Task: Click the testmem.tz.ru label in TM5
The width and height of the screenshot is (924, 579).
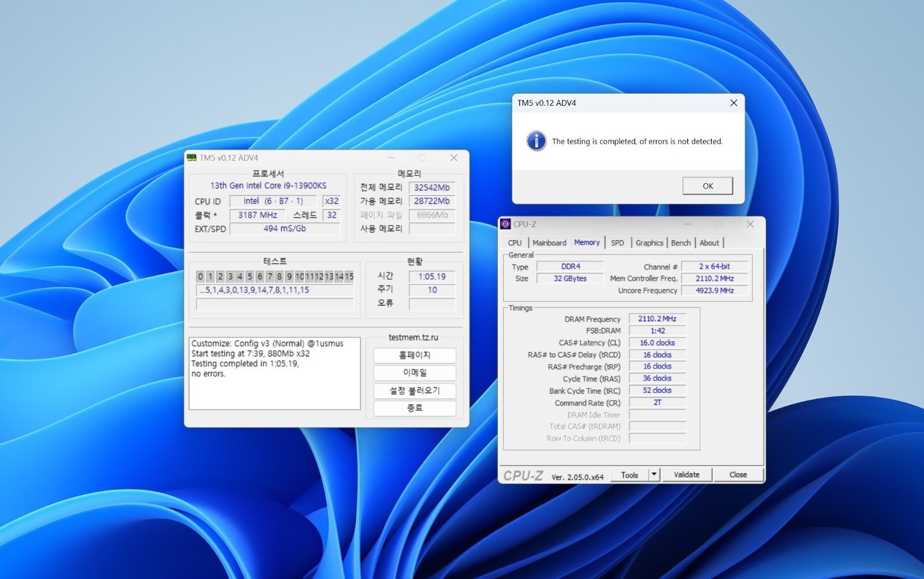Action: tap(413, 337)
